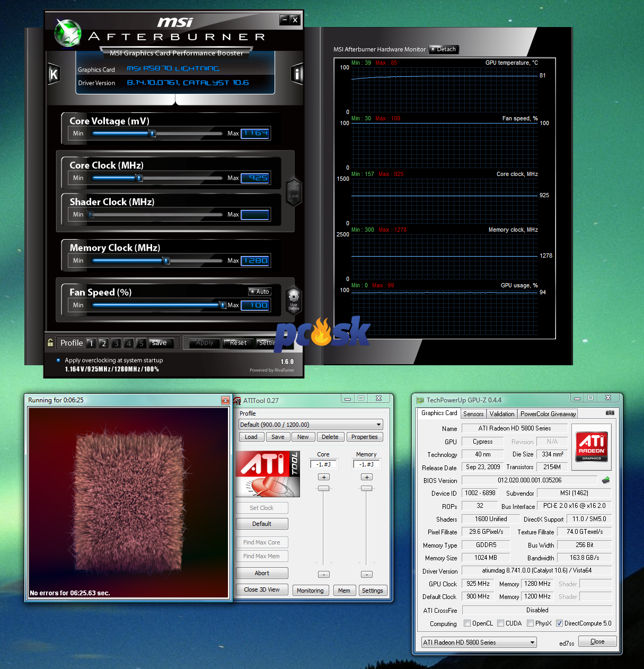Switch to the Sensors tab
Viewport: 644px width, 669px height.
click(473, 414)
